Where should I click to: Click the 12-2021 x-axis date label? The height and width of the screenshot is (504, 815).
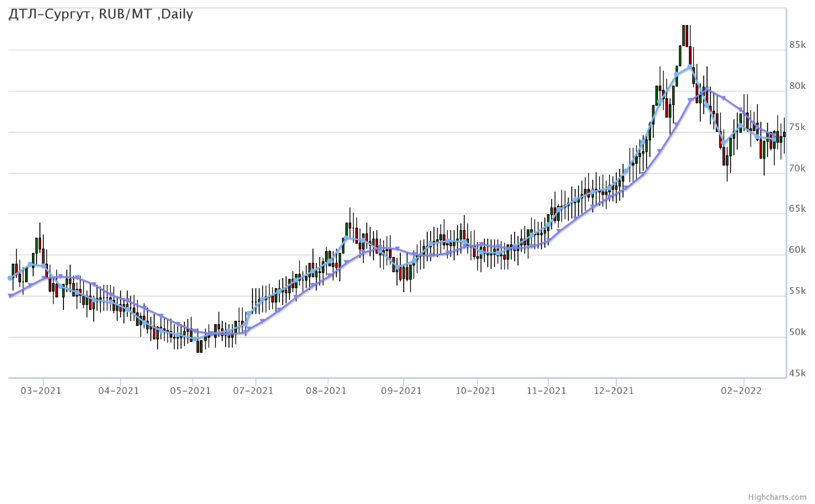(613, 391)
